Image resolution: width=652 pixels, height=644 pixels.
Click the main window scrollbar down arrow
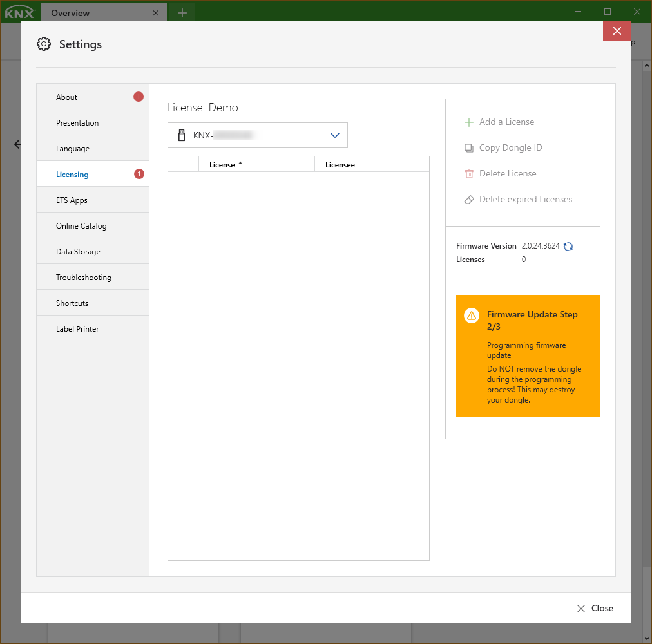647,639
